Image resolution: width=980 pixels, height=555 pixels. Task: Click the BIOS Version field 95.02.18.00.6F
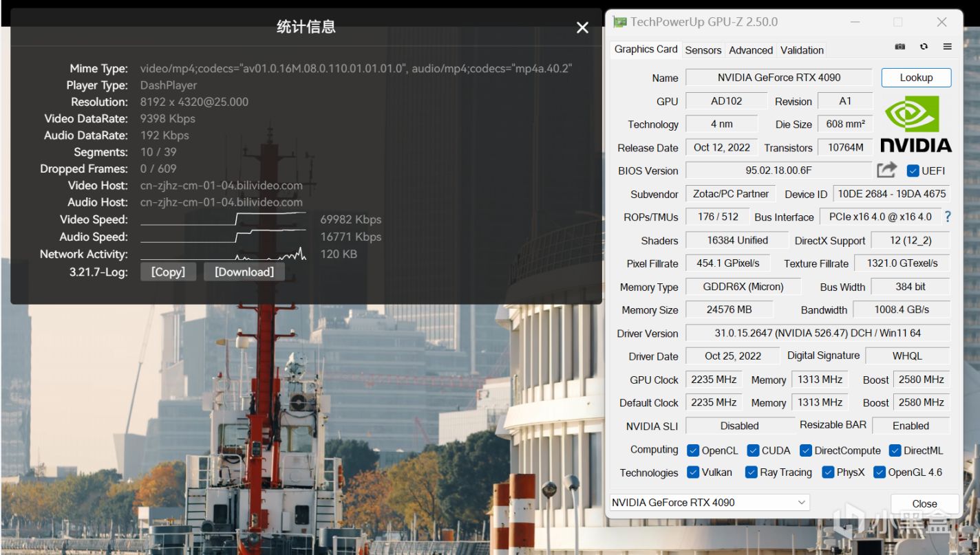coord(779,171)
